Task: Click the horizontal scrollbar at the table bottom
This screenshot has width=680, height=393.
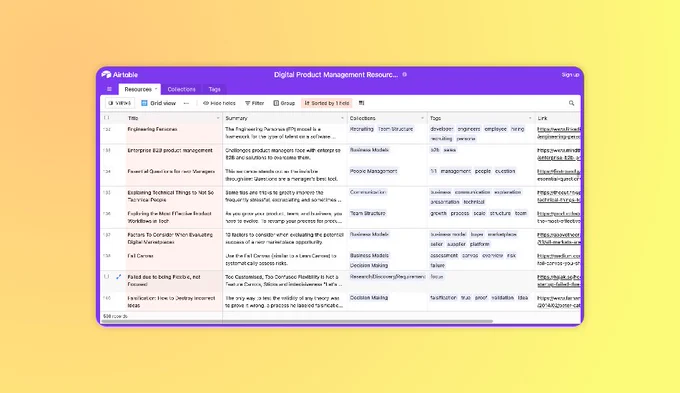Action: point(297,321)
